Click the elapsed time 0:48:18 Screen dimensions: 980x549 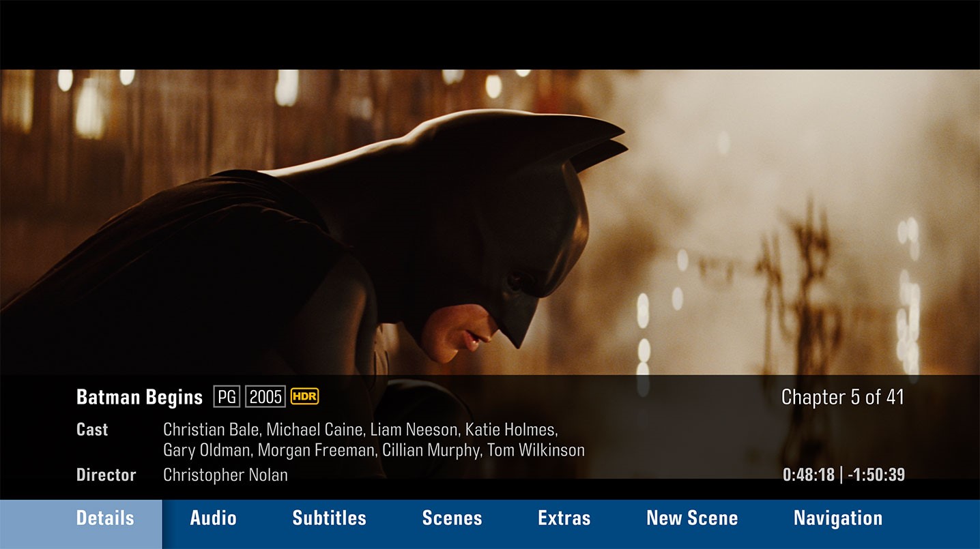click(809, 475)
